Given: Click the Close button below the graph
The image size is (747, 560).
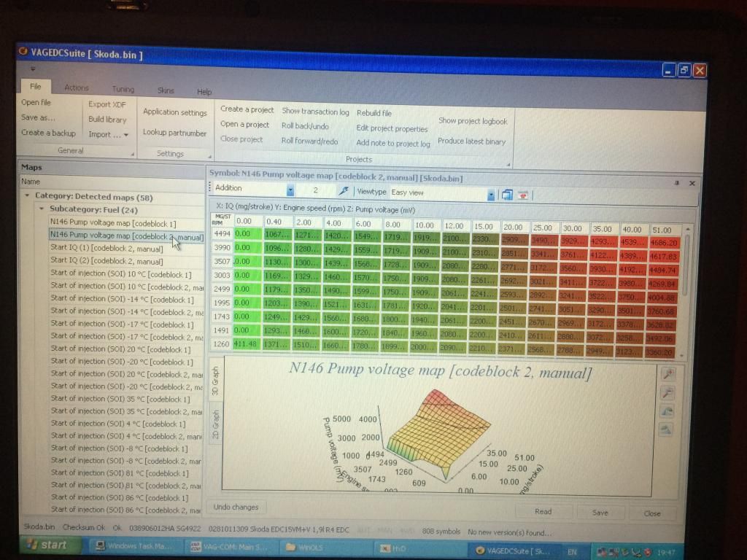Looking at the screenshot, I should click(652, 514).
